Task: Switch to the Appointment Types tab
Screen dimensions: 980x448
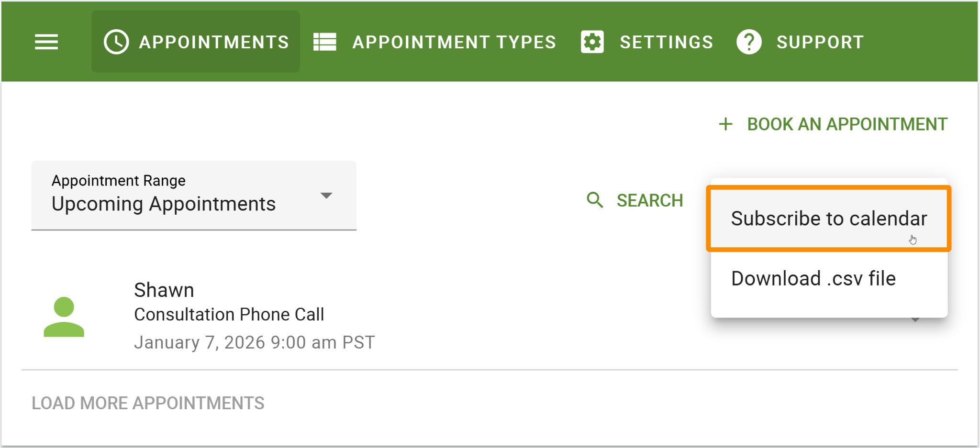Action: point(454,42)
